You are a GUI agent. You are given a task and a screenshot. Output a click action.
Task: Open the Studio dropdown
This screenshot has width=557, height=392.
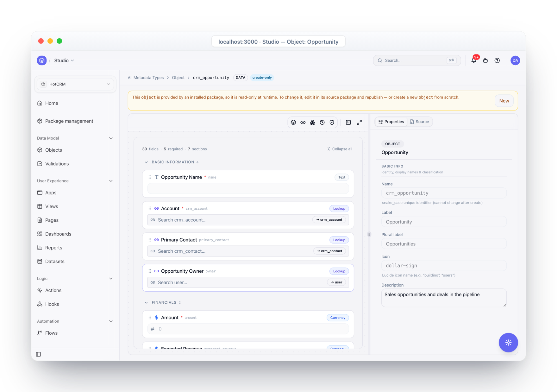tap(64, 60)
